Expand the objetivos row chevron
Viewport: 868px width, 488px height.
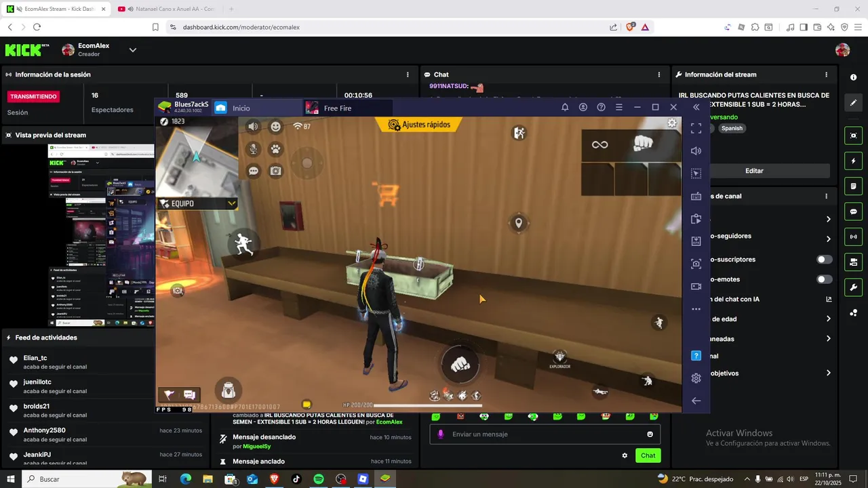(x=828, y=373)
